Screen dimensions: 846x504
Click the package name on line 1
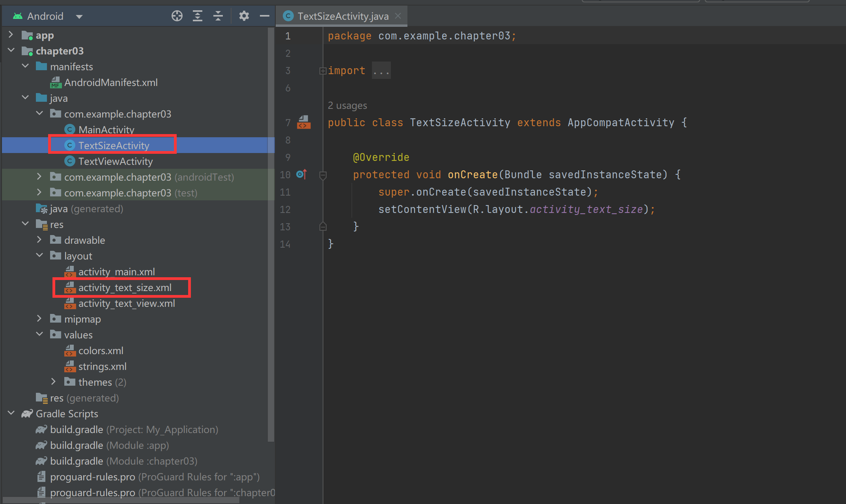click(444, 36)
